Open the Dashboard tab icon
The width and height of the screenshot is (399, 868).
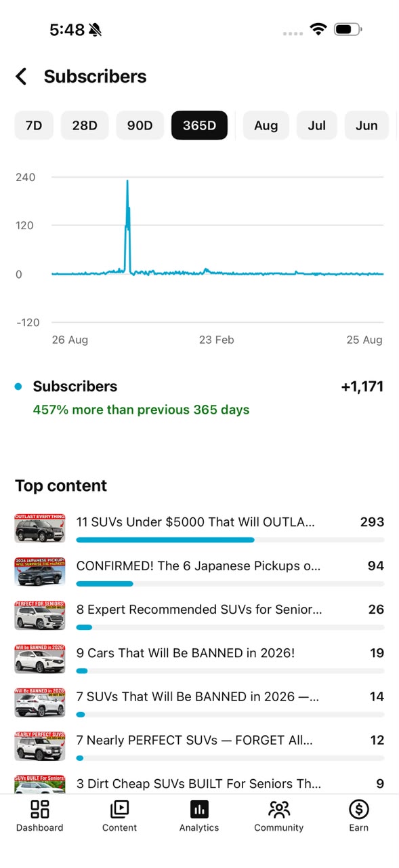click(40, 809)
